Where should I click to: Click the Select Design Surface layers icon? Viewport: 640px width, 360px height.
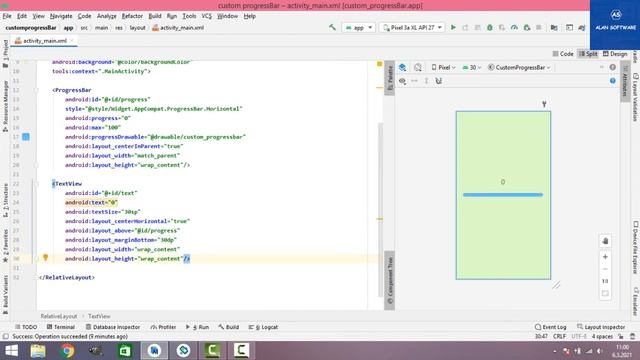pos(402,67)
